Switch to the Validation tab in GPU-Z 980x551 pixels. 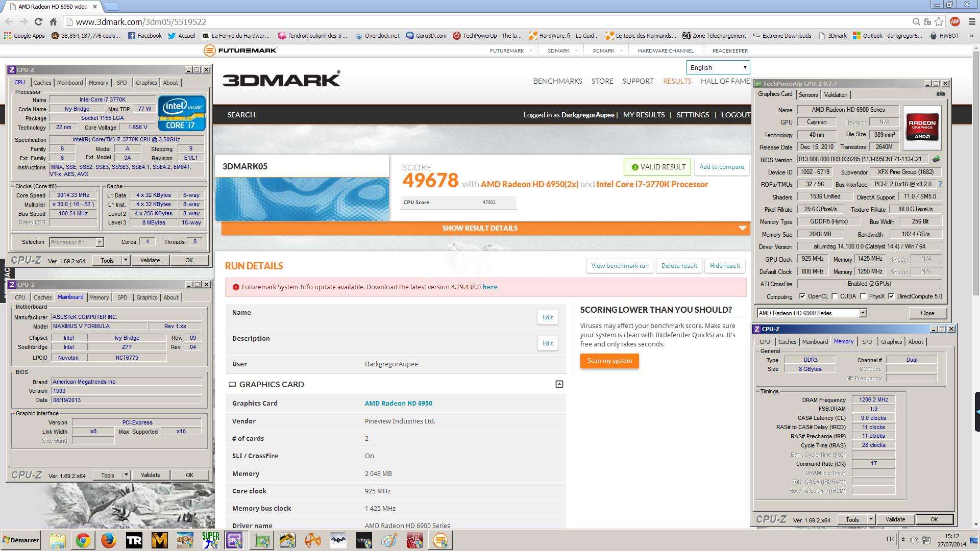(x=836, y=94)
